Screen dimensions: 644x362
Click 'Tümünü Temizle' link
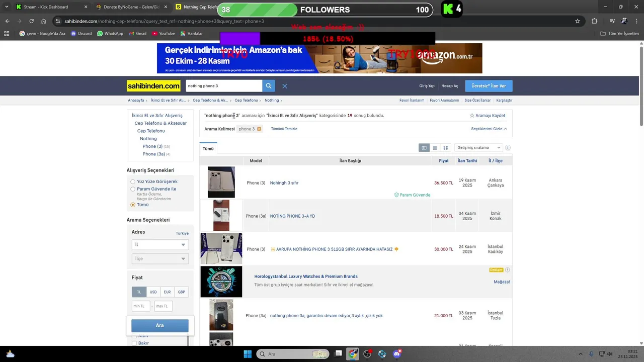[x=284, y=129]
